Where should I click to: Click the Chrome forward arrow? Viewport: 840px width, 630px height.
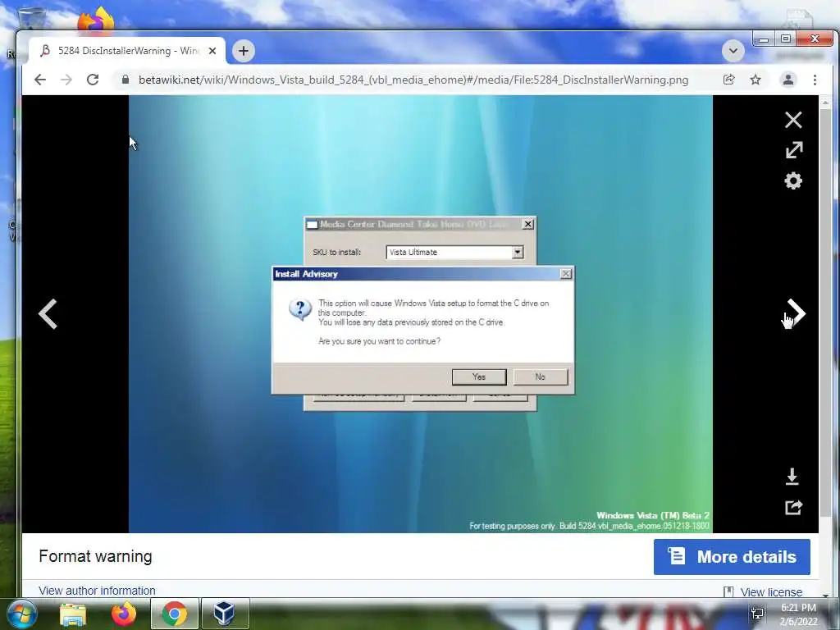(x=66, y=80)
